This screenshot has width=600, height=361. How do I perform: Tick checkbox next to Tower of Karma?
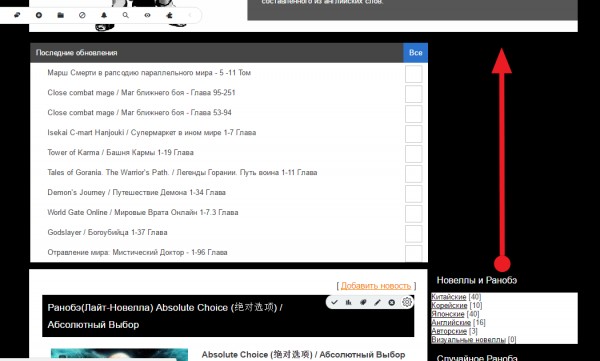414,154
